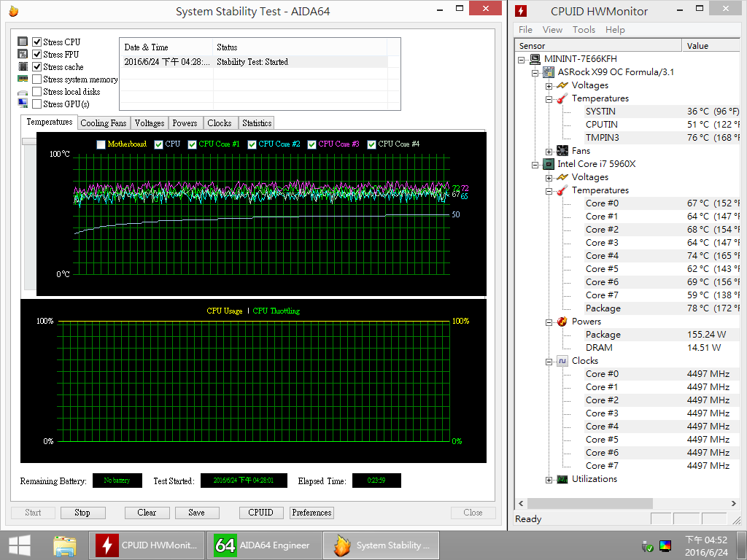747x560 pixels.
Task: Switch to the Voltages tab
Action: point(149,122)
